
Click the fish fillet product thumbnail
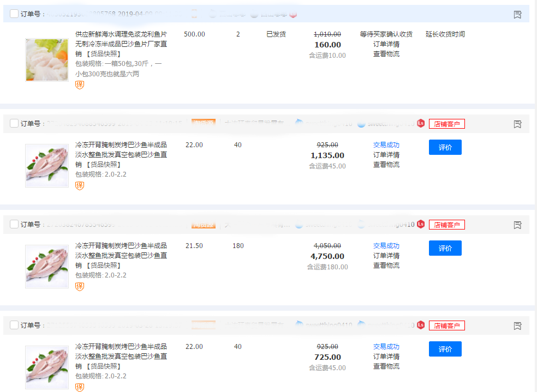46,60
